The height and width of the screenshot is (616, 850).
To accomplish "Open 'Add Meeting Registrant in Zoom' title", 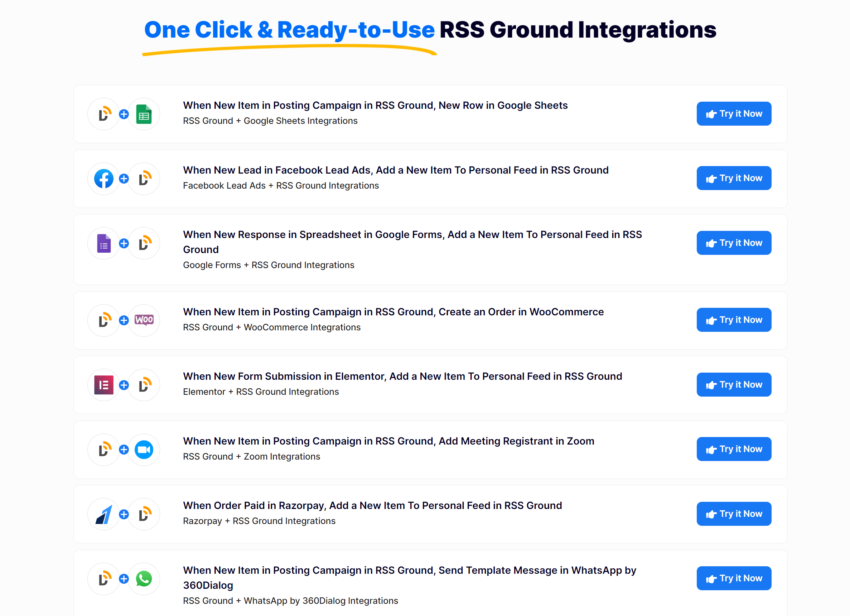I will [x=388, y=441].
